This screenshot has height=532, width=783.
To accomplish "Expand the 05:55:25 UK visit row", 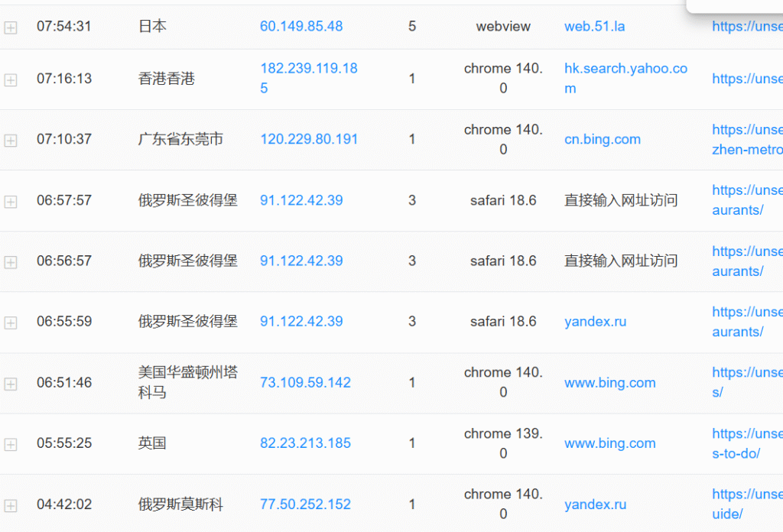I will (11, 444).
